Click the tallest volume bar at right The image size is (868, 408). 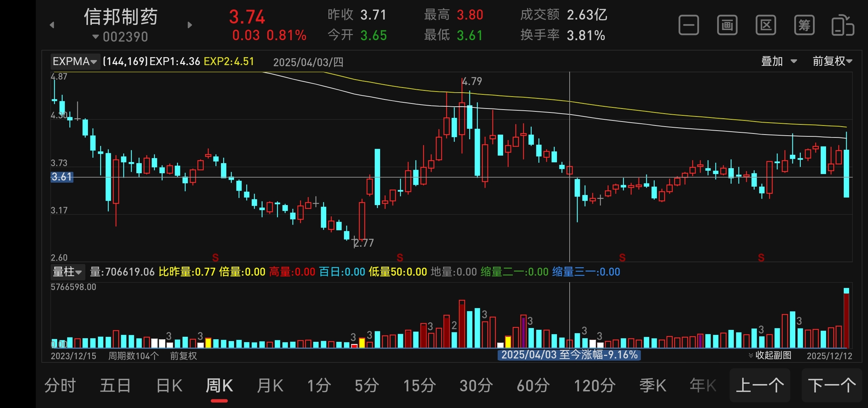click(x=846, y=318)
